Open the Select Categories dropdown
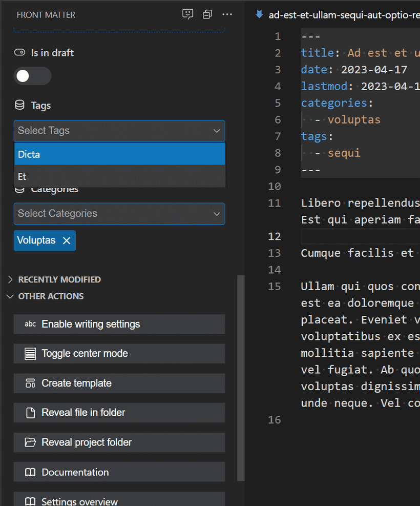Image resolution: width=420 pixels, height=506 pixels. 119,214
